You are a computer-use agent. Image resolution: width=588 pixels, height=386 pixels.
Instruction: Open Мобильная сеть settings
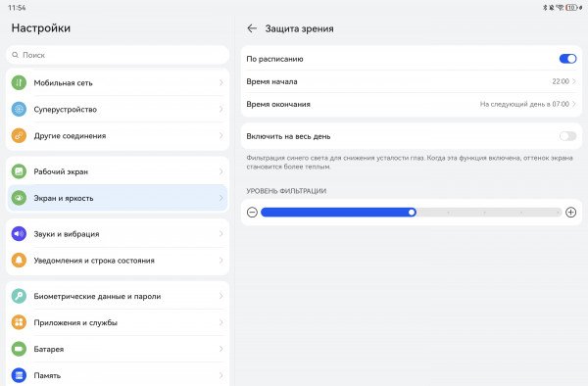118,83
